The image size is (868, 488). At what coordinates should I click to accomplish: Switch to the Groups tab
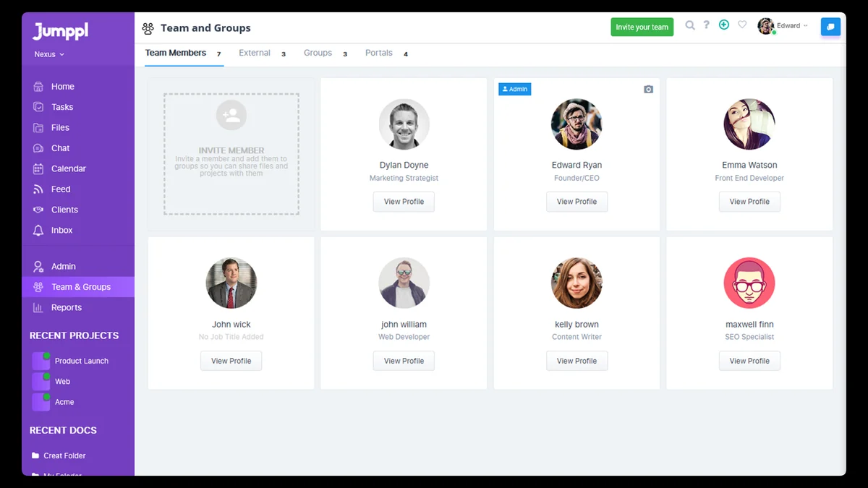click(318, 53)
